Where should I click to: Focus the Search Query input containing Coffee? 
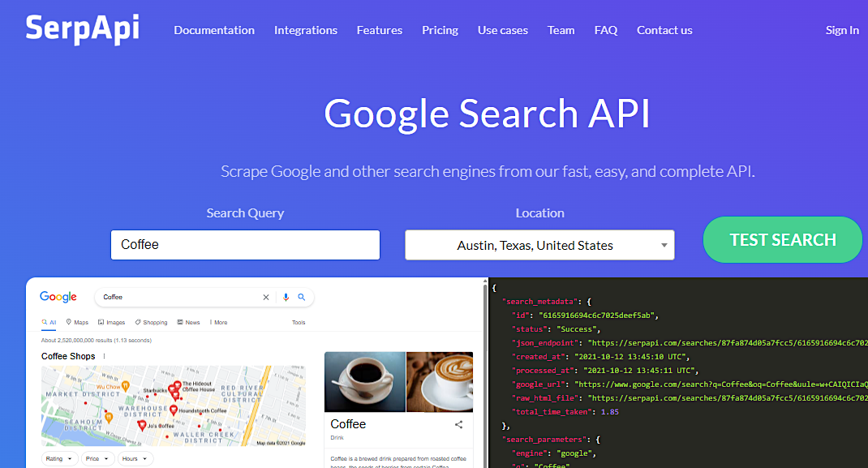click(245, 245)
